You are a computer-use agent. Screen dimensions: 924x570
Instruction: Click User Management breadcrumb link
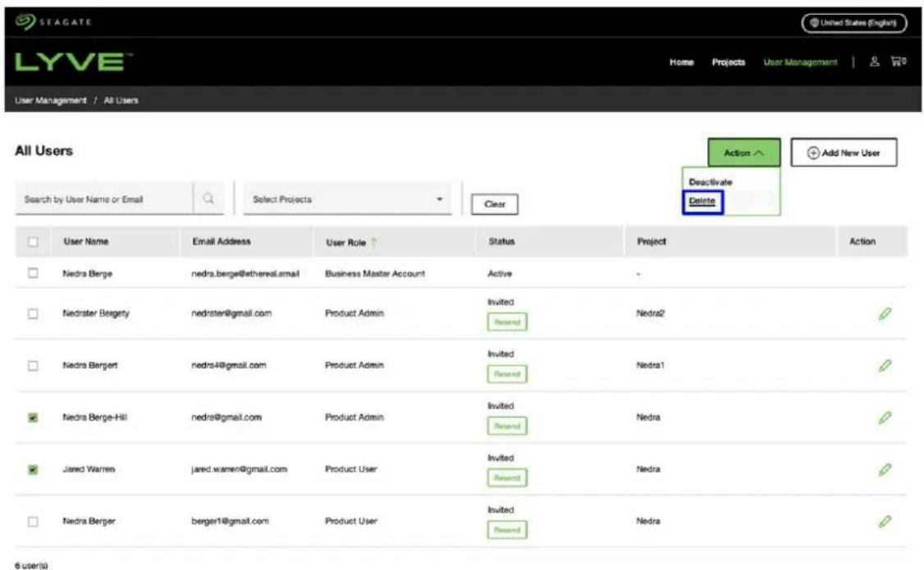tap(51, 100)
